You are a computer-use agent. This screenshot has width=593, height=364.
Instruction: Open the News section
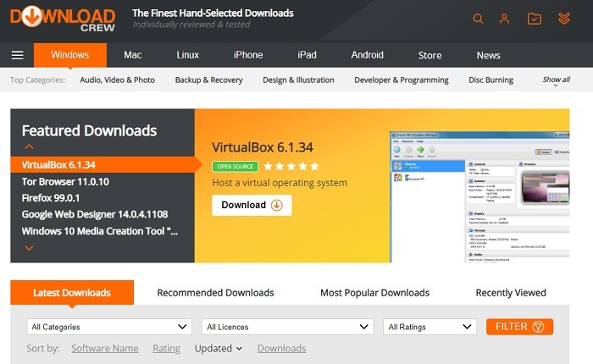(488, 55)
